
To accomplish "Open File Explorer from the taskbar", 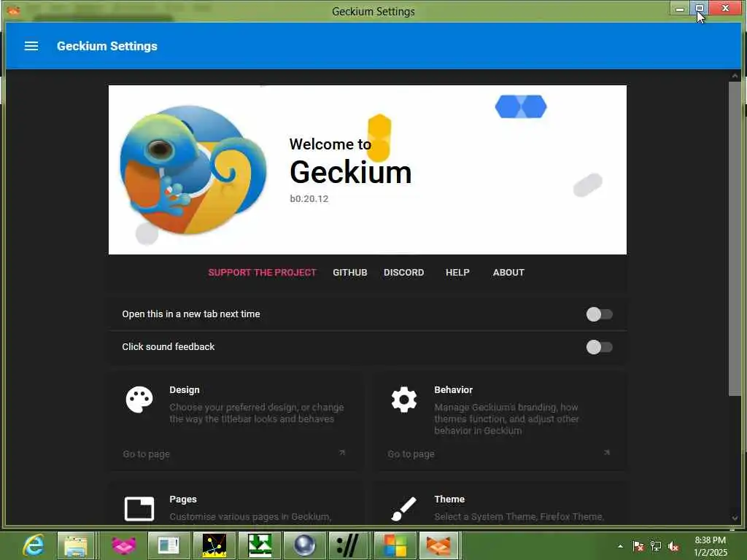I will [76, 545].
